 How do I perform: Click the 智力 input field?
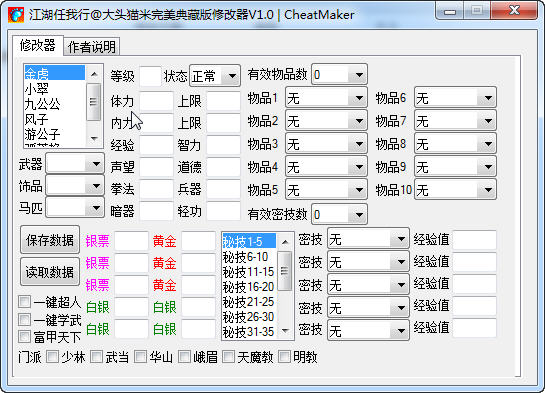click(x=223, y=145)
